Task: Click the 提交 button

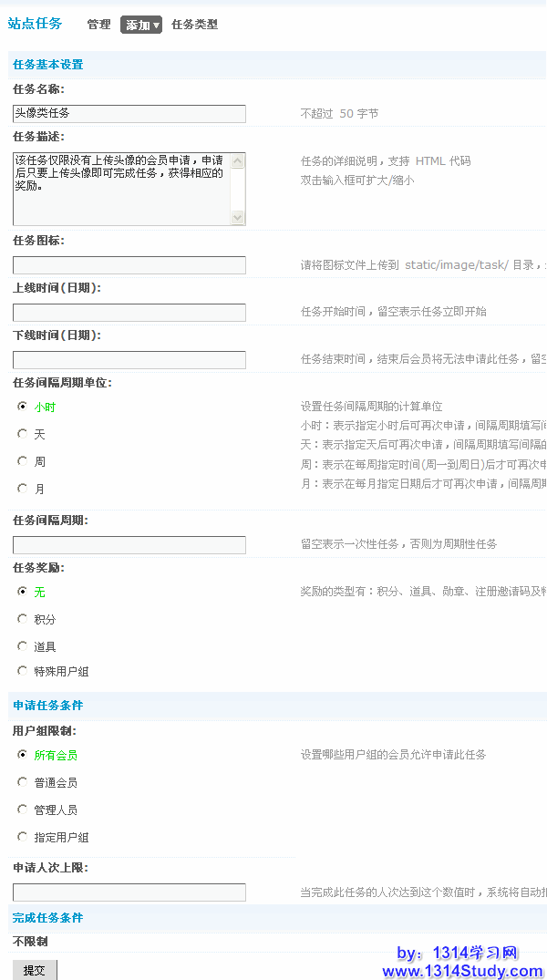Action: click(35, 970)
